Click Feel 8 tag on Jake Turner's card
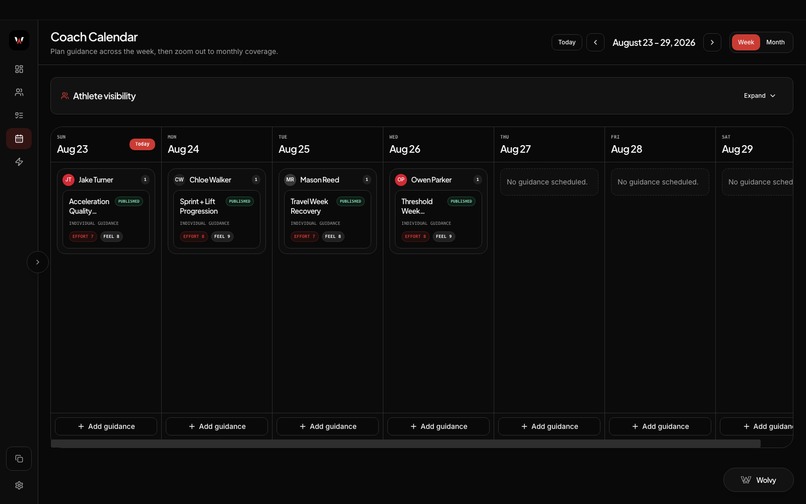The image size is (806, 504). (x=111, y=237)
